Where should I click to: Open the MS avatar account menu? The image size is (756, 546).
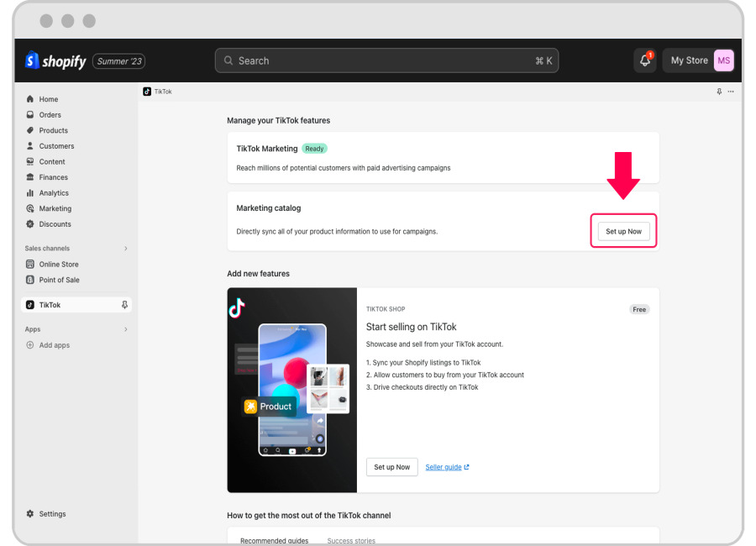(723, 60)
